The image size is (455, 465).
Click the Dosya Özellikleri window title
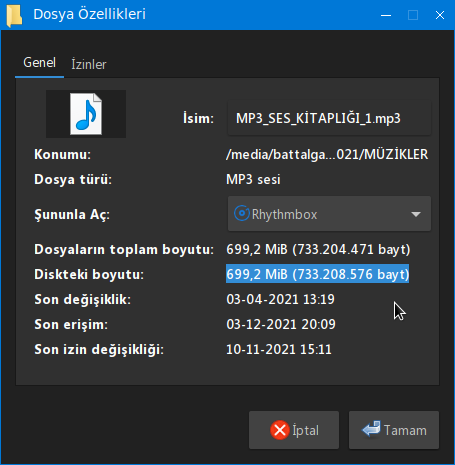pos(89,14)
